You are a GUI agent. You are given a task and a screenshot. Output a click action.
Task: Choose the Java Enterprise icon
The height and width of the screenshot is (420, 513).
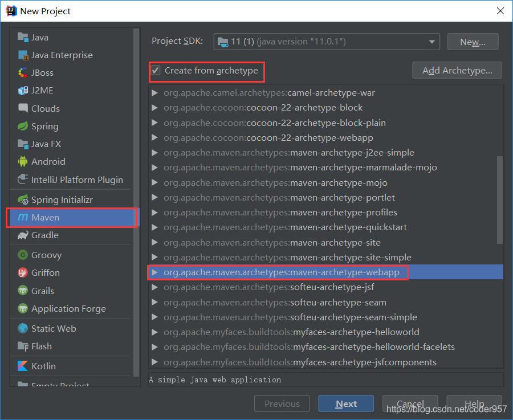click(x=23, y=55)
